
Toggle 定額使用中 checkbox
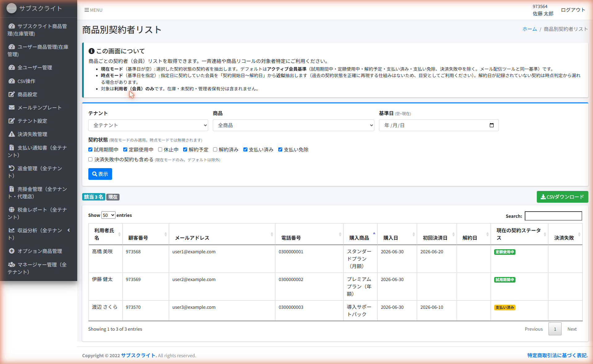(125, 150)
